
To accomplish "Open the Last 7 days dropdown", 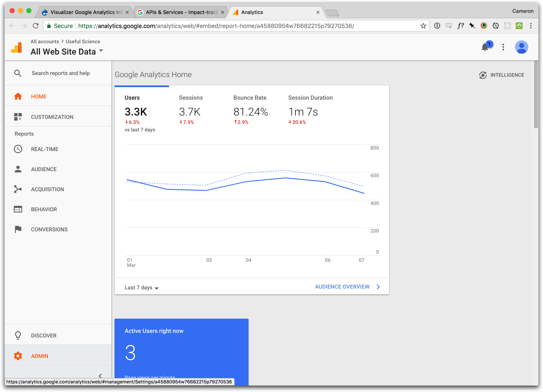I will [141, 288].
